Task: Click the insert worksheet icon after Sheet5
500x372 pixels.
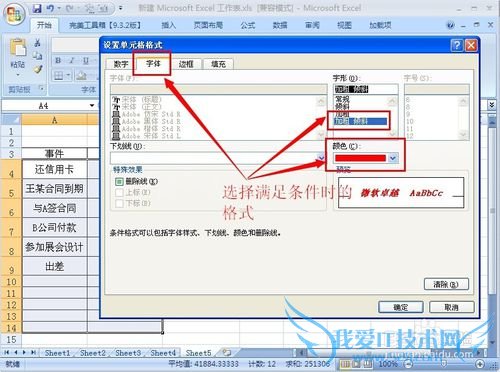Action: point(227,352)
